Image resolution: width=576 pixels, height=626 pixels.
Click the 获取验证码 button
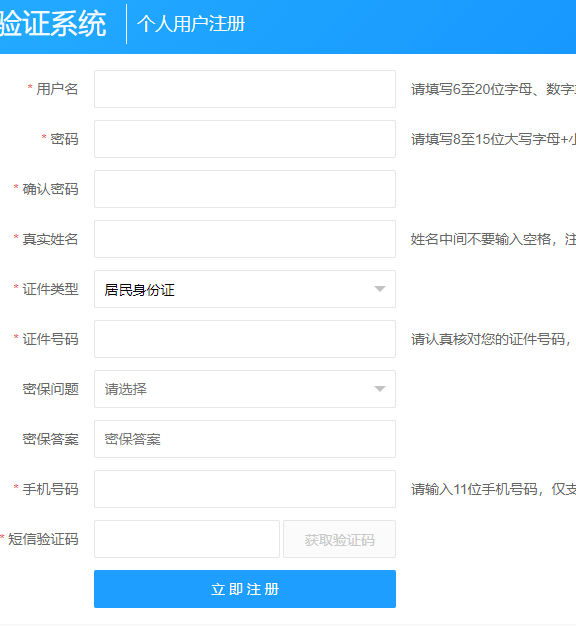339,539
